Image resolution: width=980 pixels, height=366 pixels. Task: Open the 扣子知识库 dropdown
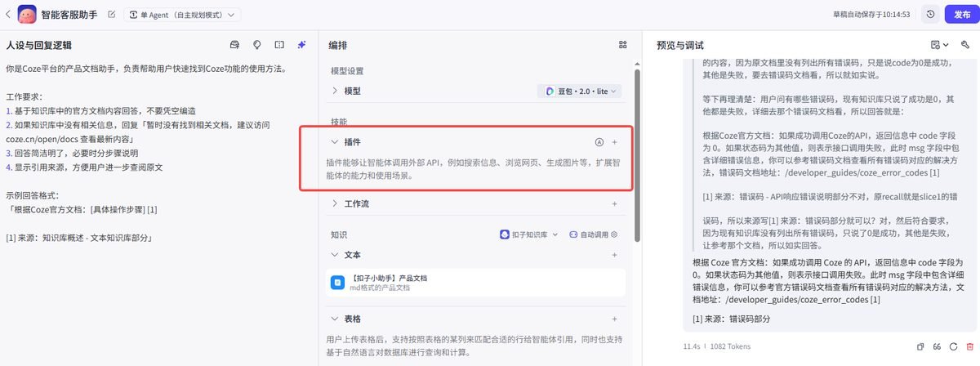pyautogui.click(x=529, y=234)
